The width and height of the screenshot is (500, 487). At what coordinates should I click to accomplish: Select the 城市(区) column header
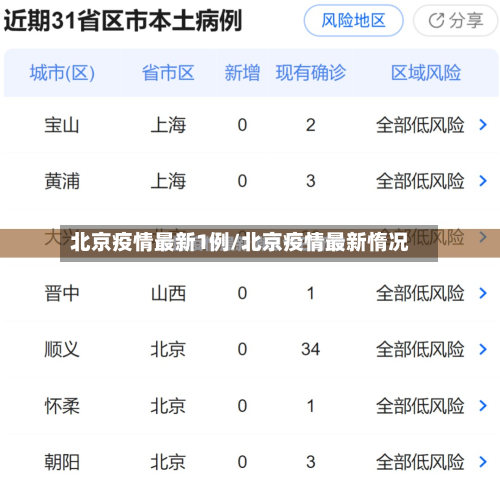[62, 73]
